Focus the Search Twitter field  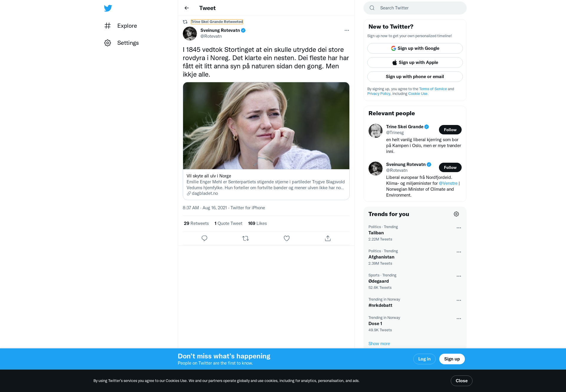(x=415, y=8)
